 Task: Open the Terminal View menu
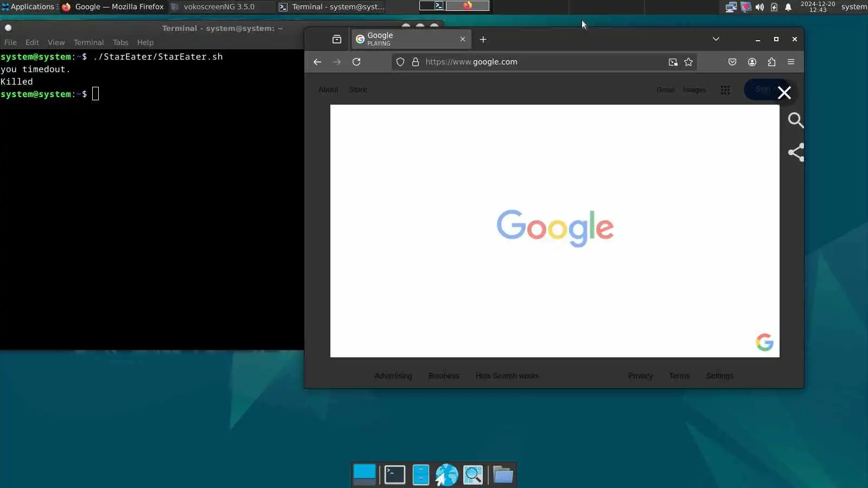point(56,42)
